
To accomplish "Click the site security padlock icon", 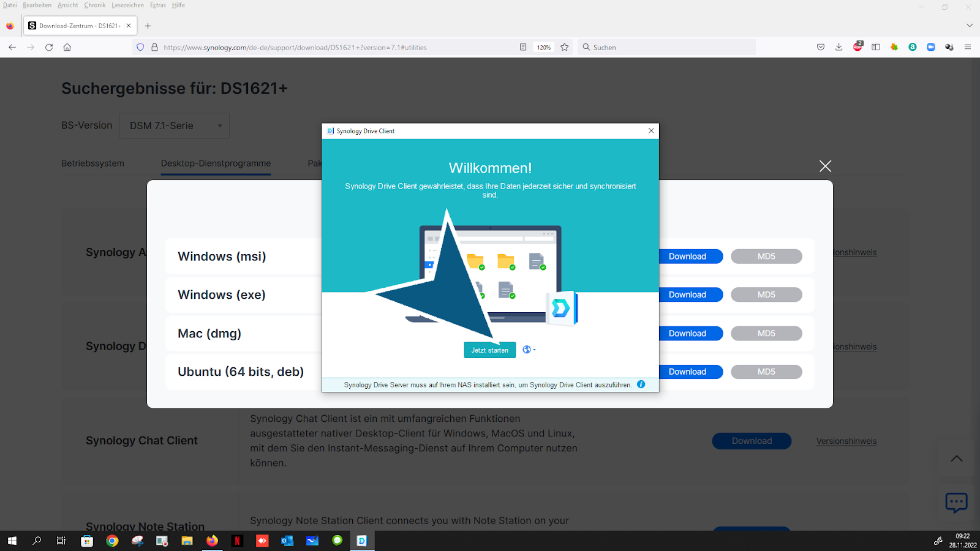I will pyautogui.click(x=154, y=47).
